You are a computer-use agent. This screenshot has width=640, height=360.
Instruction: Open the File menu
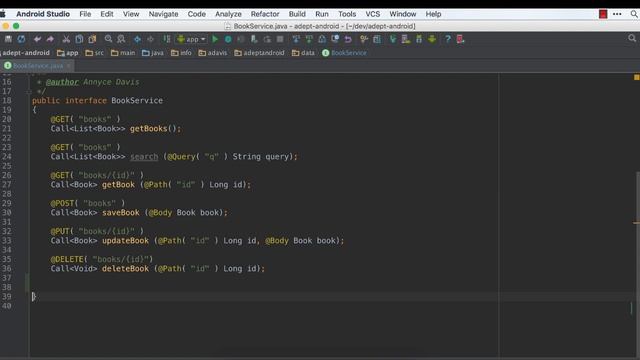pyautogui.click(x=85, y=14)
